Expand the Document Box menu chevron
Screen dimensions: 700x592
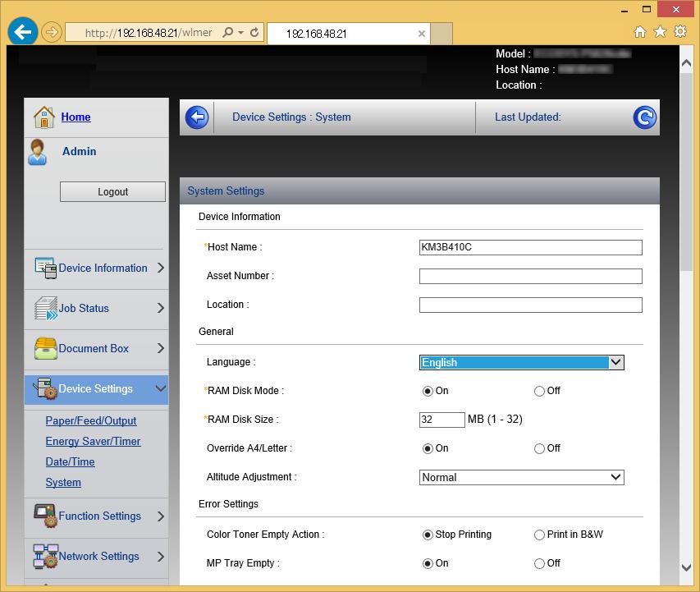(x=161, y=348)
